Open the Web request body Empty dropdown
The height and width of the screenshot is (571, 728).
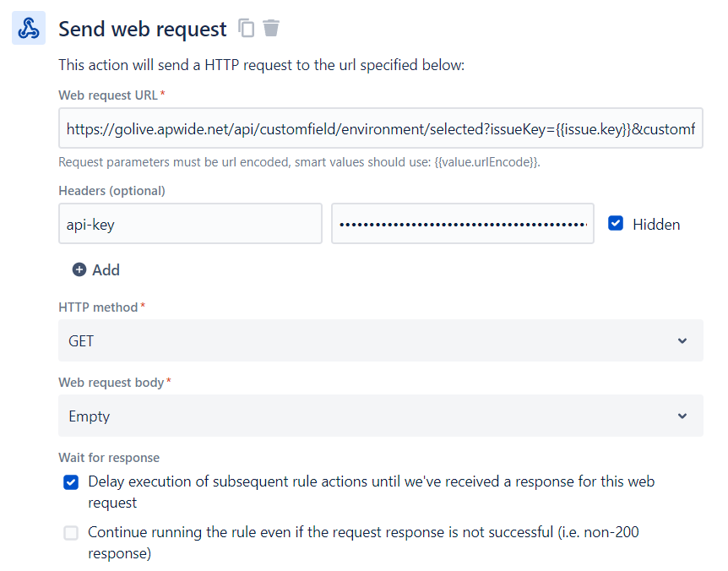[380, 416]
